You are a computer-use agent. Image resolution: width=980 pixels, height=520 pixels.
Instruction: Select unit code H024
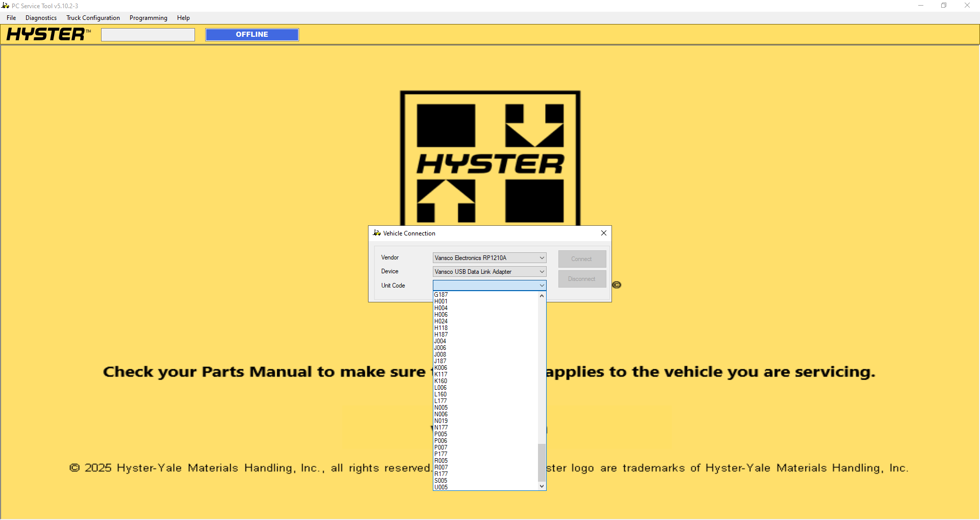tap(485, 321)
